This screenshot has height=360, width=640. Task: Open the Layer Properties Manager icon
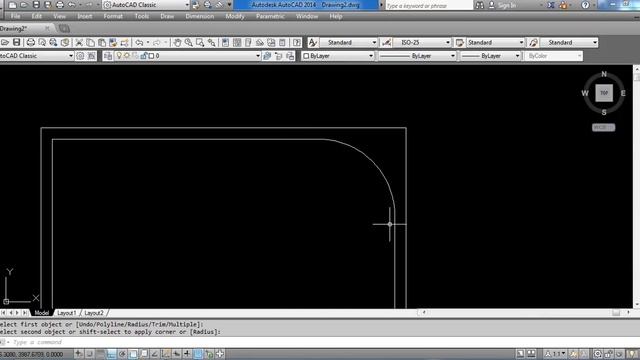(x=108, y=56)
